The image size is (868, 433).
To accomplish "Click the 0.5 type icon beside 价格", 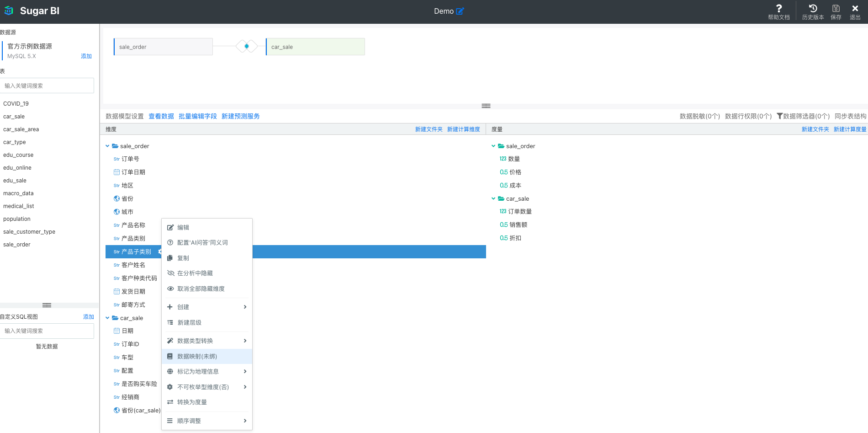I will 504,172.
